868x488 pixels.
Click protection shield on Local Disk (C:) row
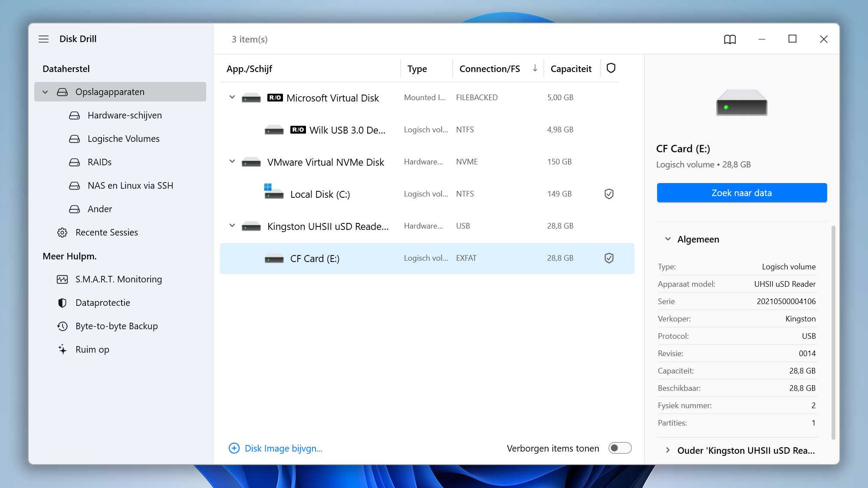point(609,194)
